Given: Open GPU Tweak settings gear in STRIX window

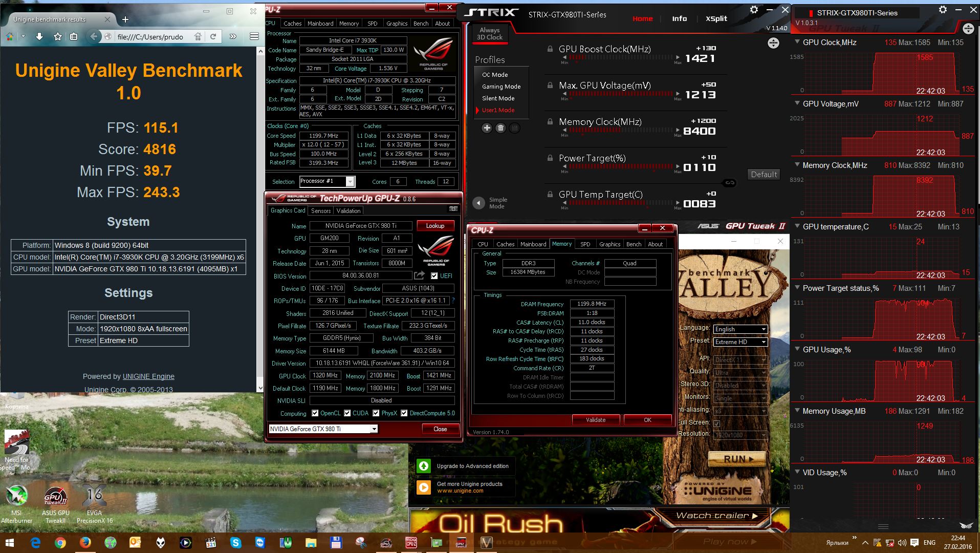Looking at the screenshot, I should (754, 10).
